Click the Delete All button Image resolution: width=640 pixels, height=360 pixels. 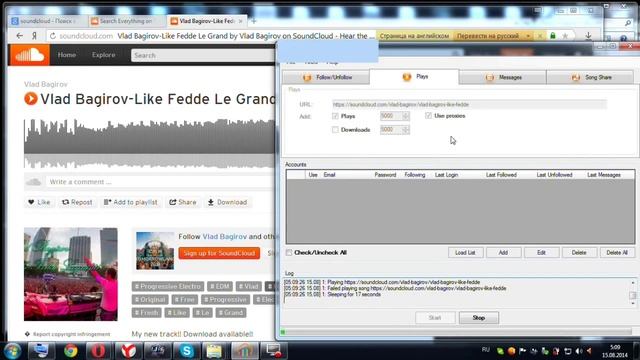click(617, 253)
